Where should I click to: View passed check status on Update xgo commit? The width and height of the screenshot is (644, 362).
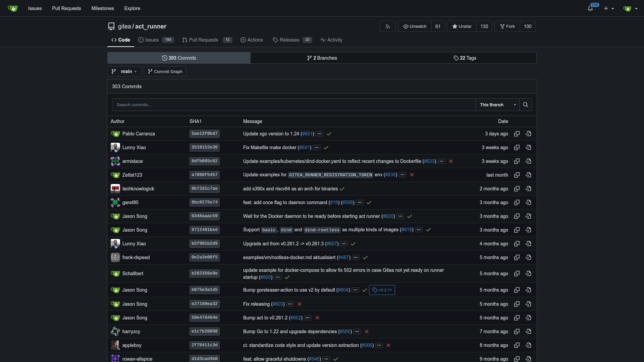pyautogui.click(x=329, y=134)
